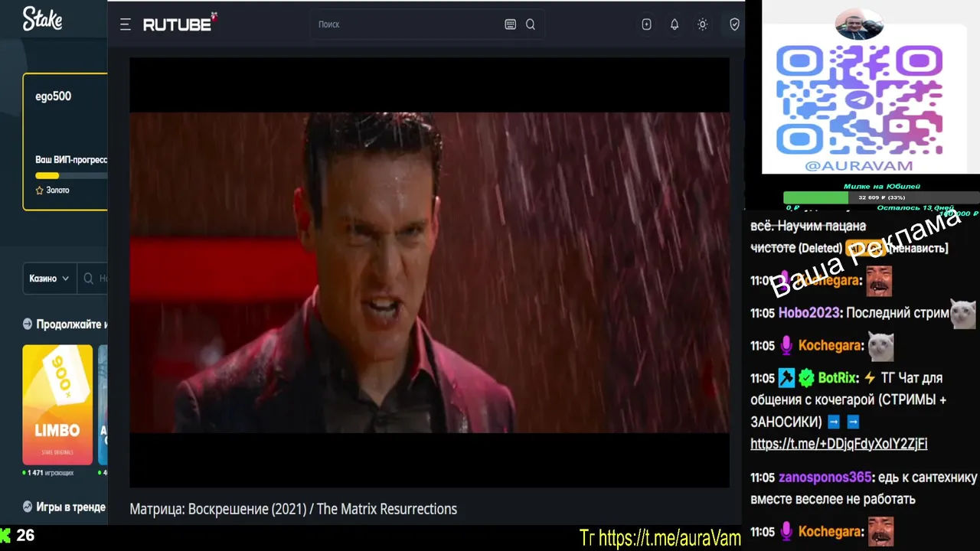Screen dimensions: 980x551
Task: Click the Последний стрим chat message text
Action: tap(897, 313)
